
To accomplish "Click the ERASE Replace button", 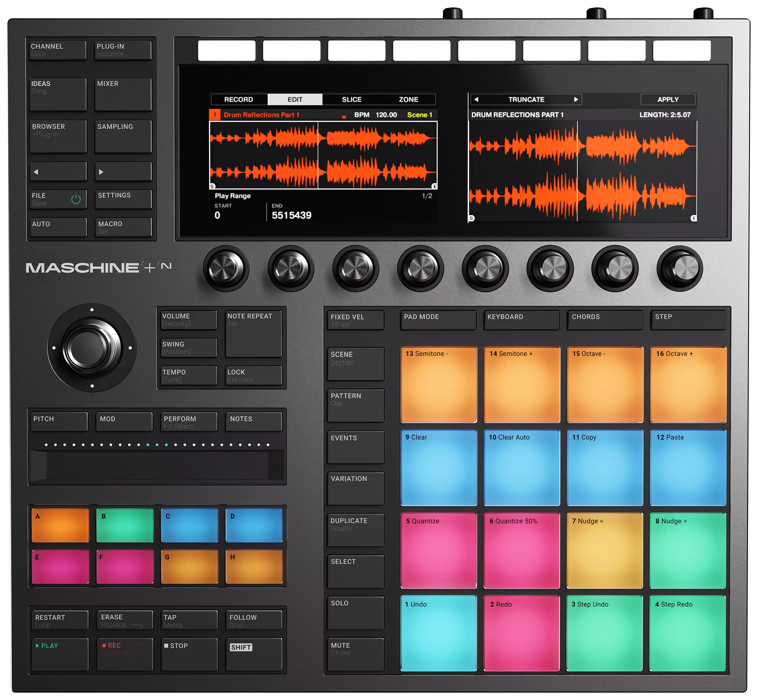I will coord(125,620).
